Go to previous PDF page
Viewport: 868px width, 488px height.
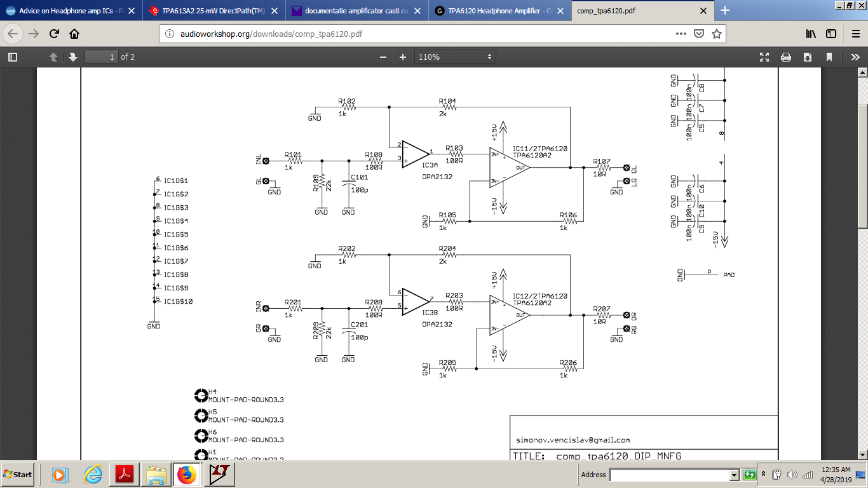53,57
